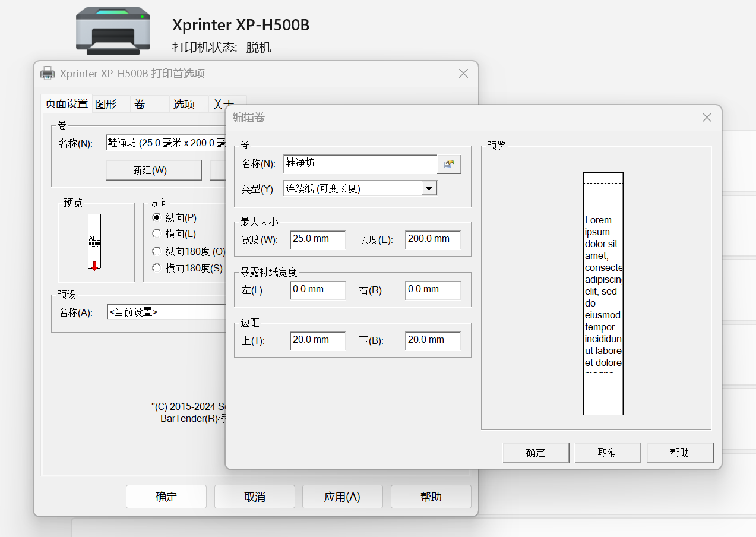Open the 卷 名称 dropdown in page setup

[166, 143]
